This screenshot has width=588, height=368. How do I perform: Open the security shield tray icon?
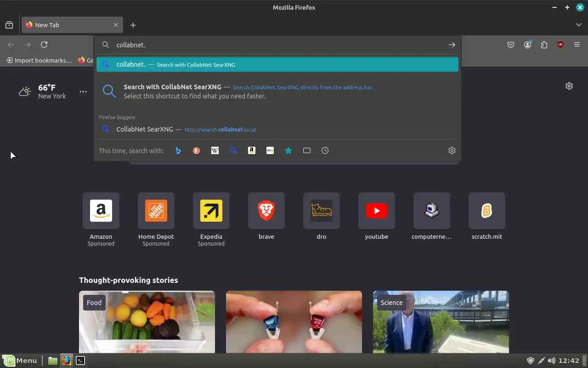[x=530, y=361]
